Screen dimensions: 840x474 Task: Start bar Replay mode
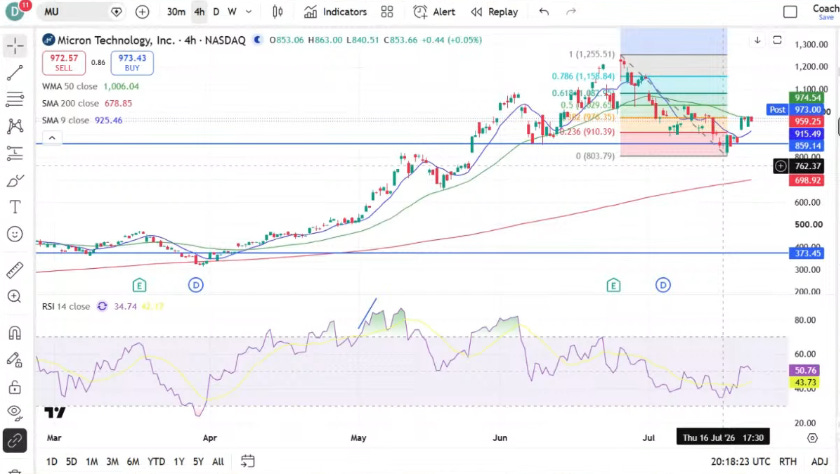494,12
